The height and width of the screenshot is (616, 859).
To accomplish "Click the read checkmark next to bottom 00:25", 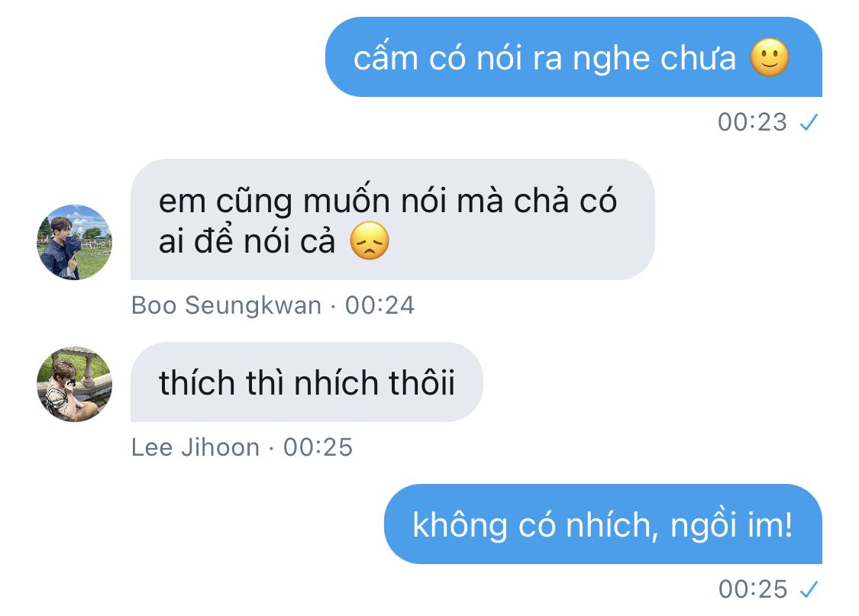I will tap(809, 590).
